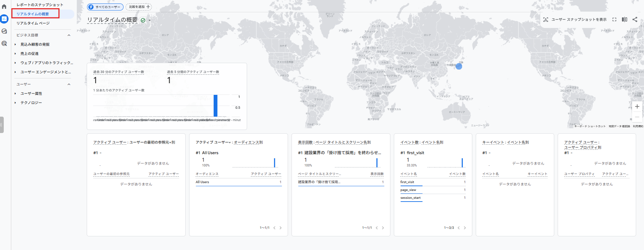644x250 pixels.
Task: Open the Advertising icon in left rail
Action: pos(4,43)
